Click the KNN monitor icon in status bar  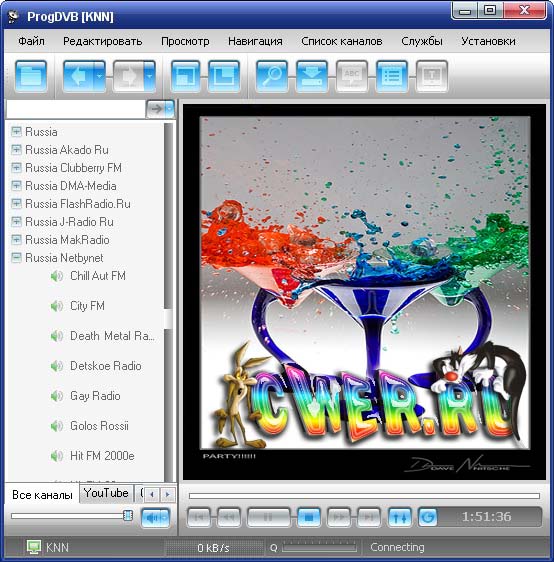tap(34, 547)
